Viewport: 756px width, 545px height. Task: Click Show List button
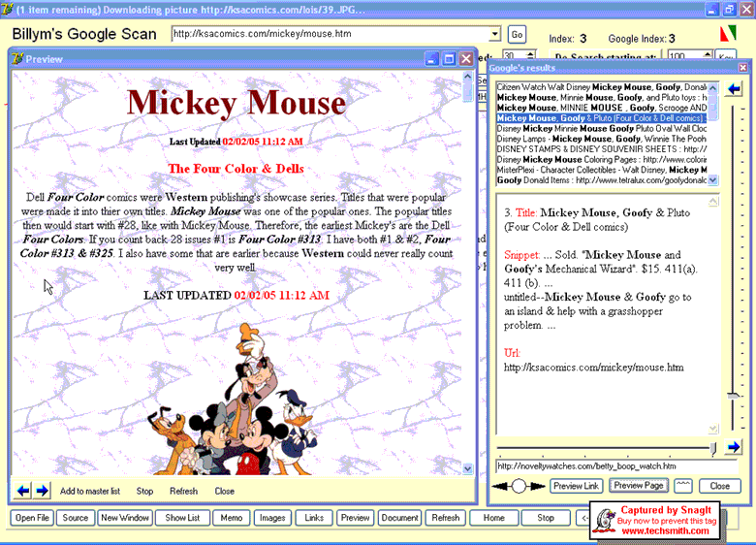(182, 518)
